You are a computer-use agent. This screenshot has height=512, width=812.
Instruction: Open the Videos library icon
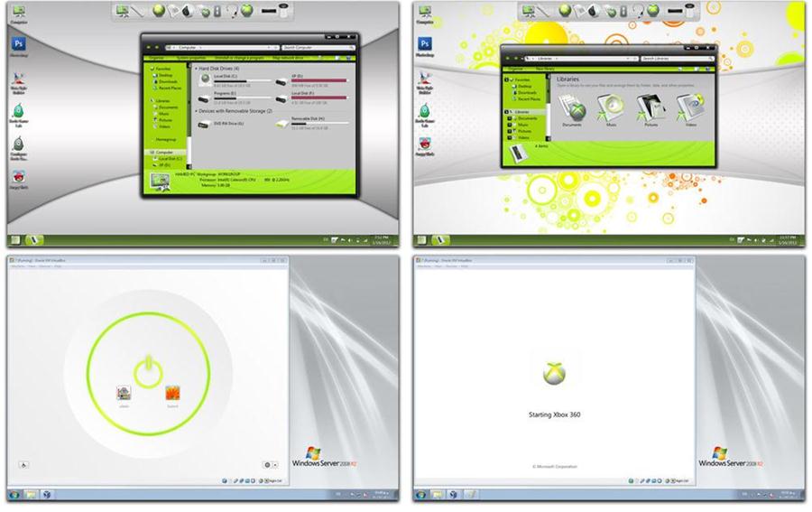(x=690, y=107)
